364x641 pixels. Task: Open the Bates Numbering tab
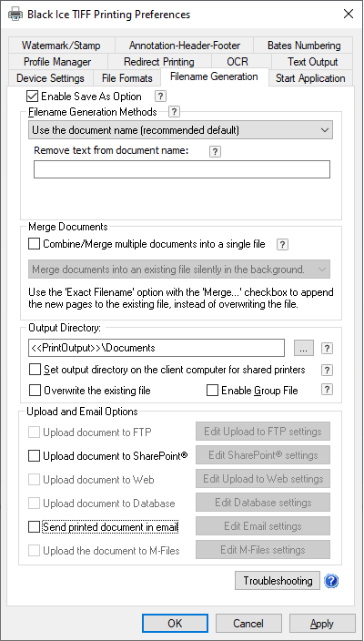click(304, 46)
